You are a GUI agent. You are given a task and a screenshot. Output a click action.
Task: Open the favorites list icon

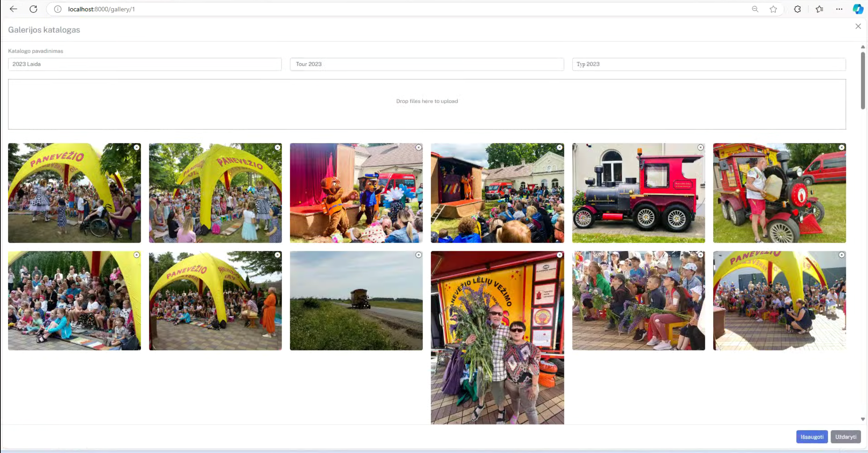(819, 9)
